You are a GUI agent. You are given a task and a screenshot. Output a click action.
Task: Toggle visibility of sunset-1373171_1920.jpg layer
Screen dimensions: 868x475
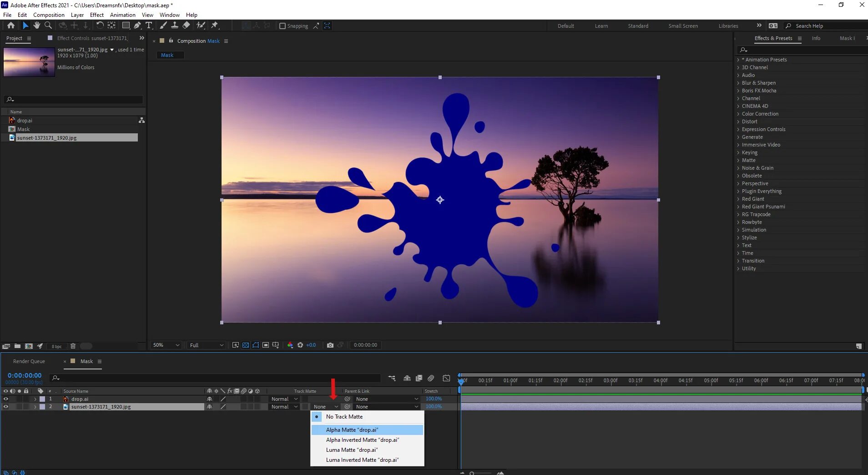(x=6, y=407)
